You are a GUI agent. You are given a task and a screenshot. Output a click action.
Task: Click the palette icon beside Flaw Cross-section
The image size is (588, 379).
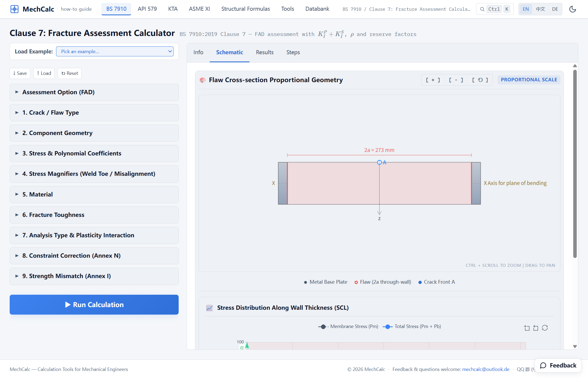[x=203, y=80]
